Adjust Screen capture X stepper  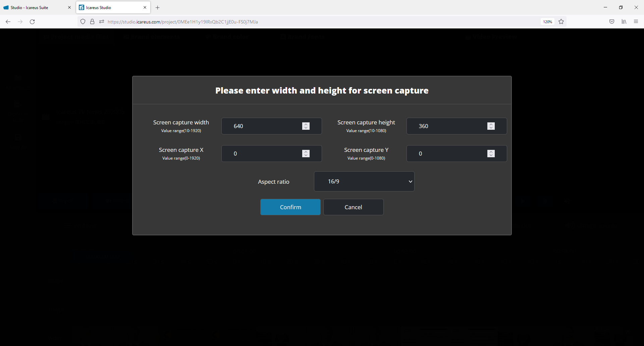(x=306, y=154)
